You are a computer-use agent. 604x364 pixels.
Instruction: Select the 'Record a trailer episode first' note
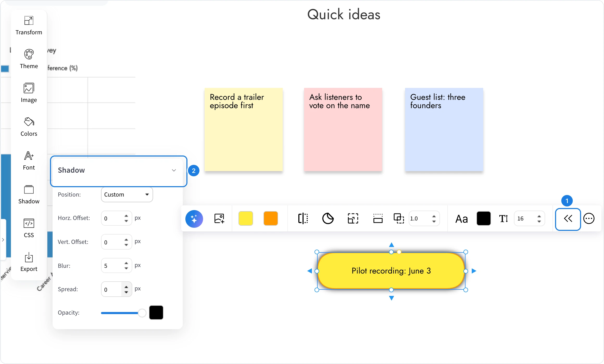(x=244, y=129)
